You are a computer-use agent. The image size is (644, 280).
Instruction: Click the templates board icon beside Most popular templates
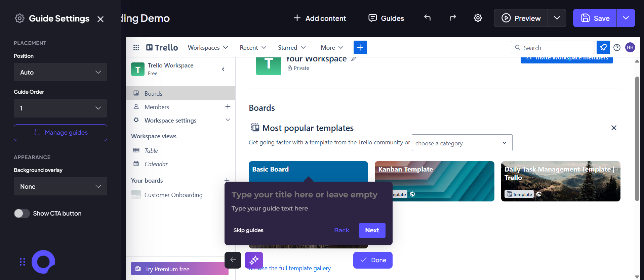point(255,128)
